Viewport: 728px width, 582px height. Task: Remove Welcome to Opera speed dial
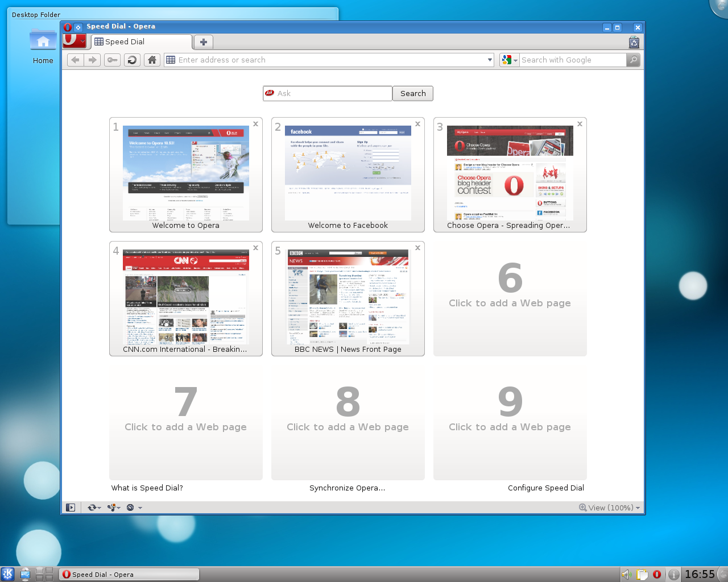[256, 124]
